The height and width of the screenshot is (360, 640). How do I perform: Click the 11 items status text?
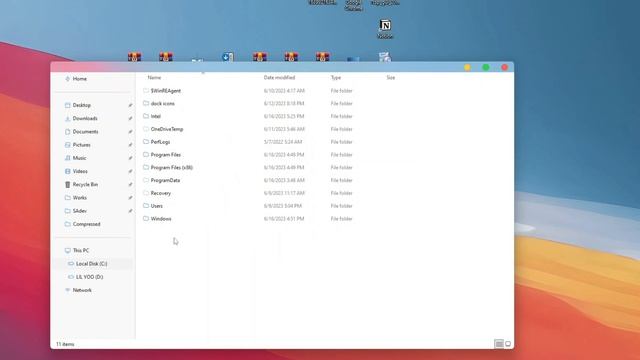(65, 344)
